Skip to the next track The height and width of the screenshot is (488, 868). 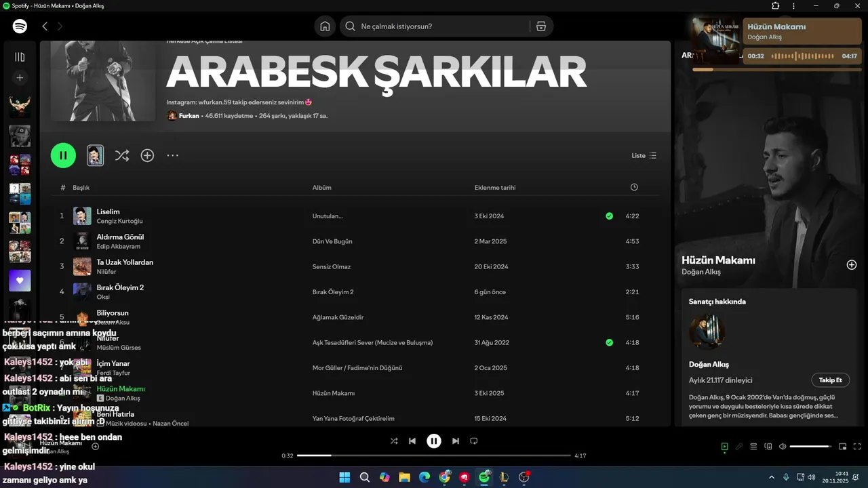pos(456,441)
